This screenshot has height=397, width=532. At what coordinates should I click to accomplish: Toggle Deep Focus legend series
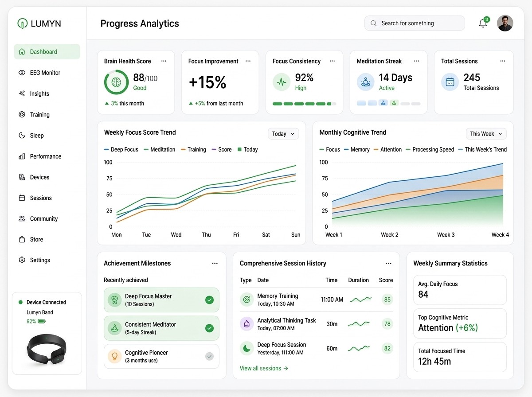(121, 150)
